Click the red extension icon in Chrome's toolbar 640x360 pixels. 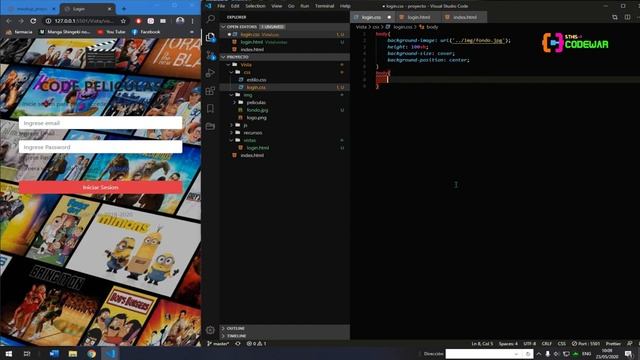[x=138, y=21]
